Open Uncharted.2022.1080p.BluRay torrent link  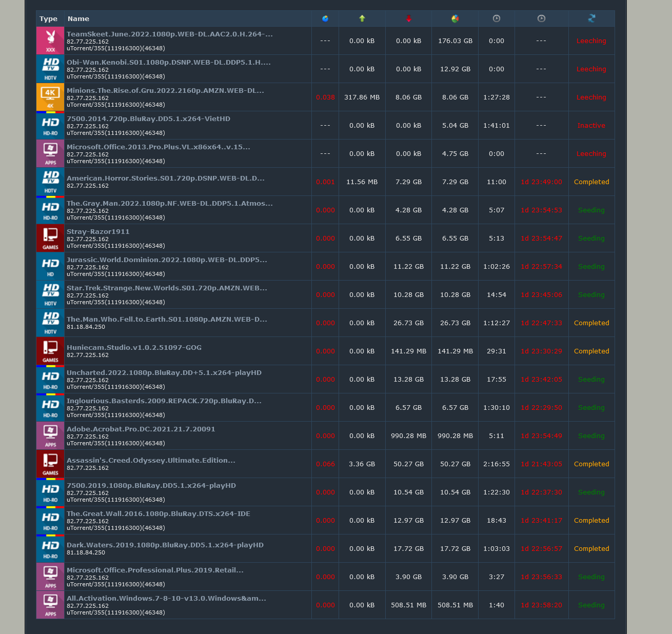tap(164, 372)
